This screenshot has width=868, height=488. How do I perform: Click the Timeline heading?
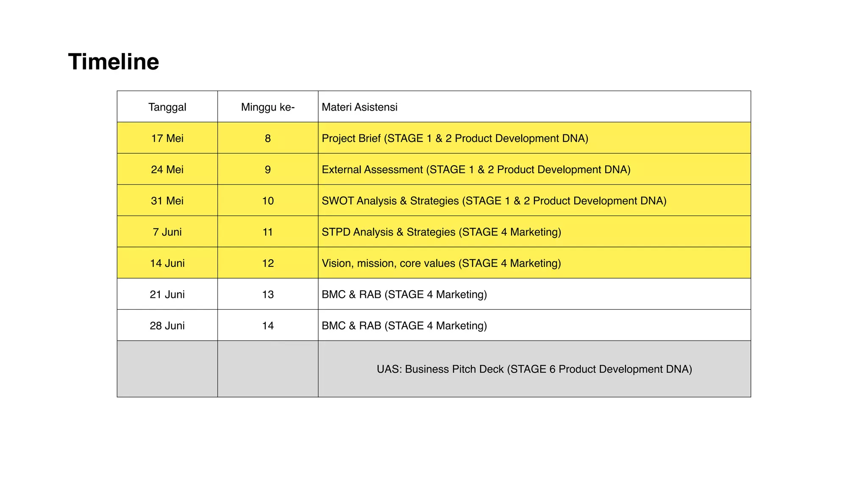tap(114, 62)
